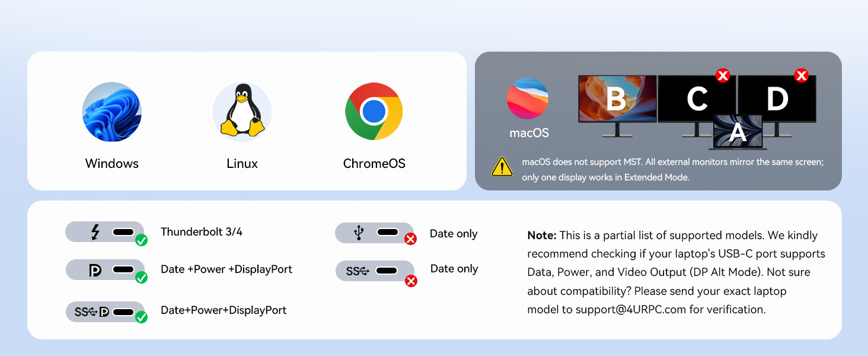
Task: Click "Date +Power +DisplayPort" beside the DP-only port
Action: click(226, 269)
